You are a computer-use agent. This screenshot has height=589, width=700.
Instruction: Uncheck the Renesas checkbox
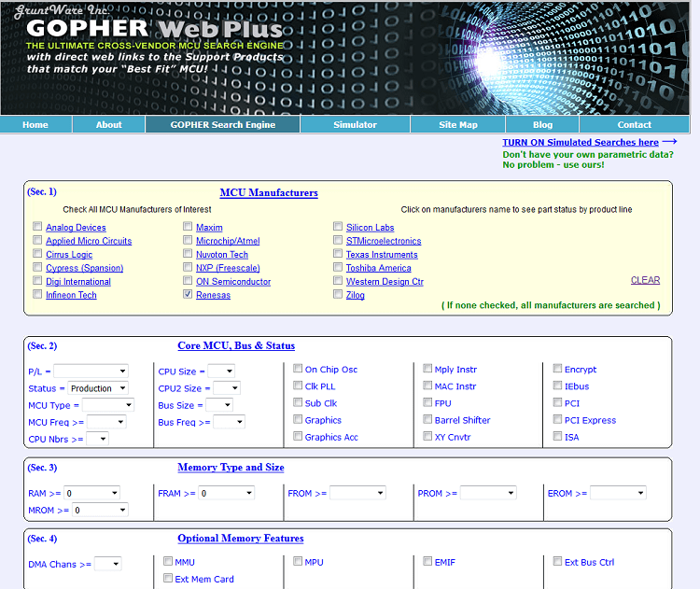pos(188,294)
